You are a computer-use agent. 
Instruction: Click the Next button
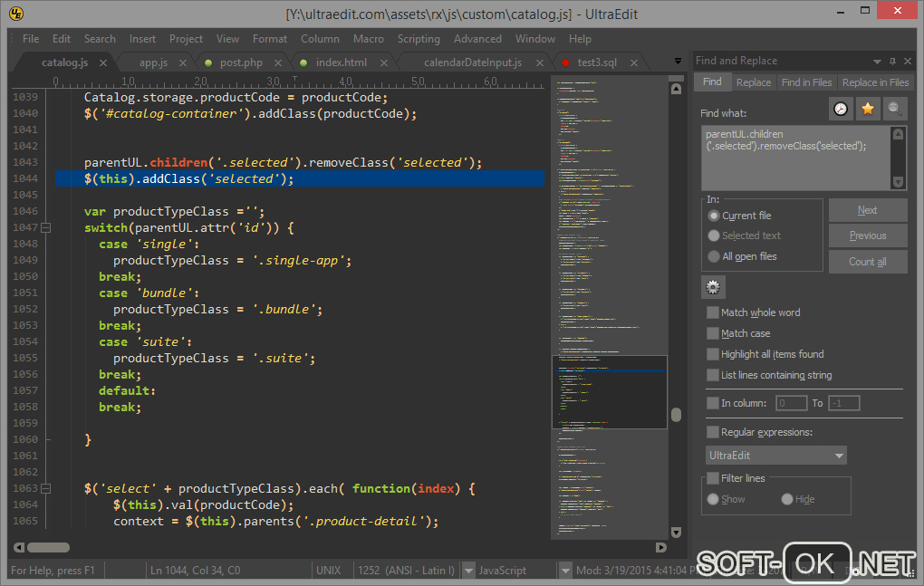[867, 210]
